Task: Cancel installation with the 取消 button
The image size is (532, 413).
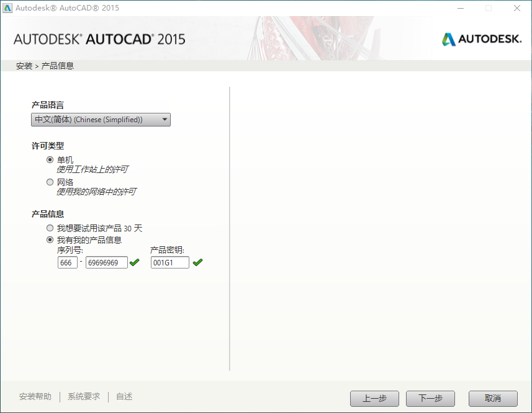Action: coord(492,399)
